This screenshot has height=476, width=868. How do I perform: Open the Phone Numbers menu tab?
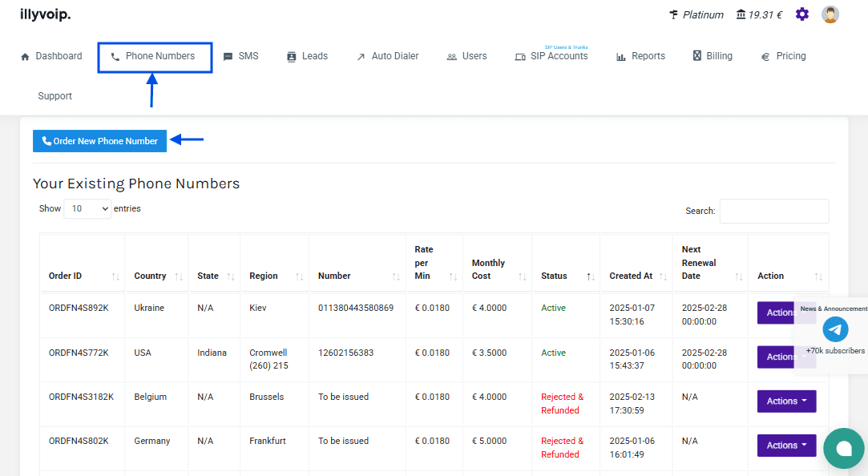pos(155,57)
